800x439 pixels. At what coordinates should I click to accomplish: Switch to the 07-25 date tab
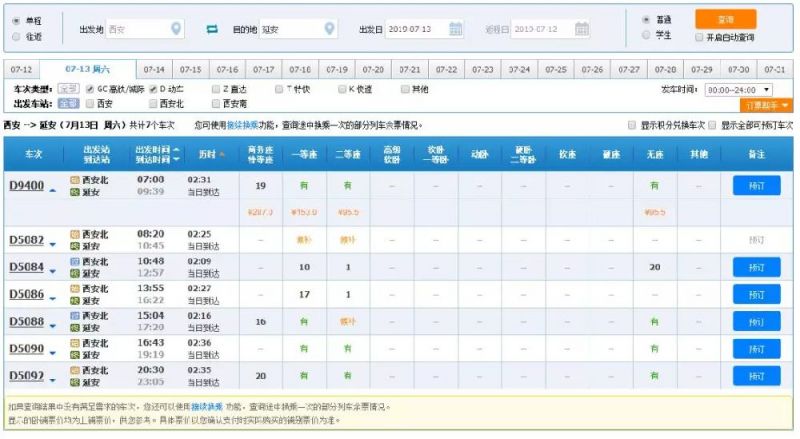pos(556,69)
